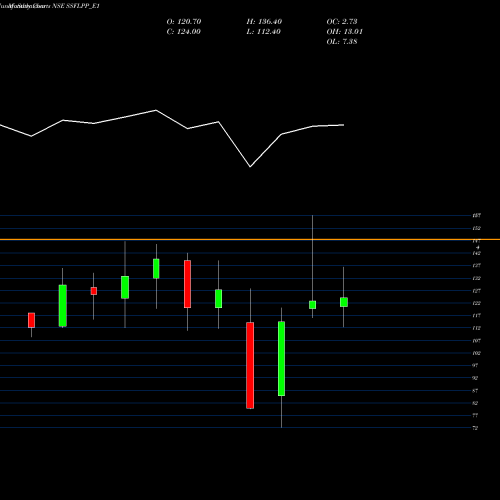Click the largest red candlestick body
Viewport: 500px width, 500px height.
(250, 365)
